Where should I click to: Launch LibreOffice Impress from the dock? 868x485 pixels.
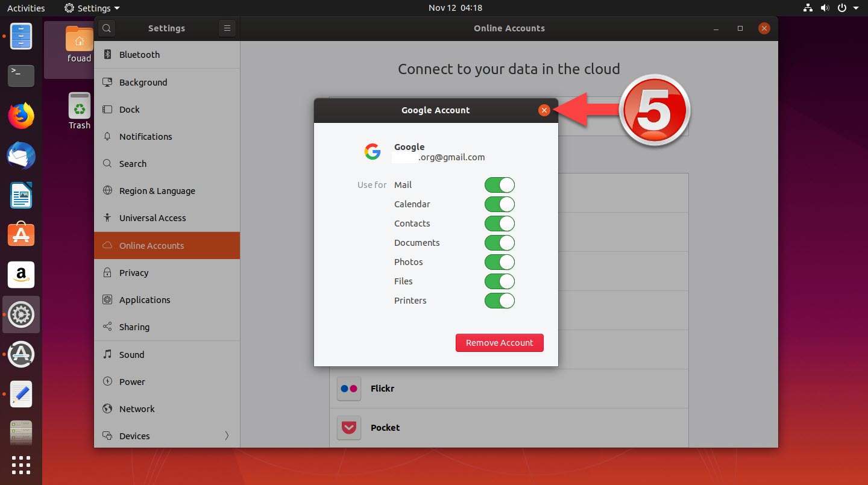(21, 195)
